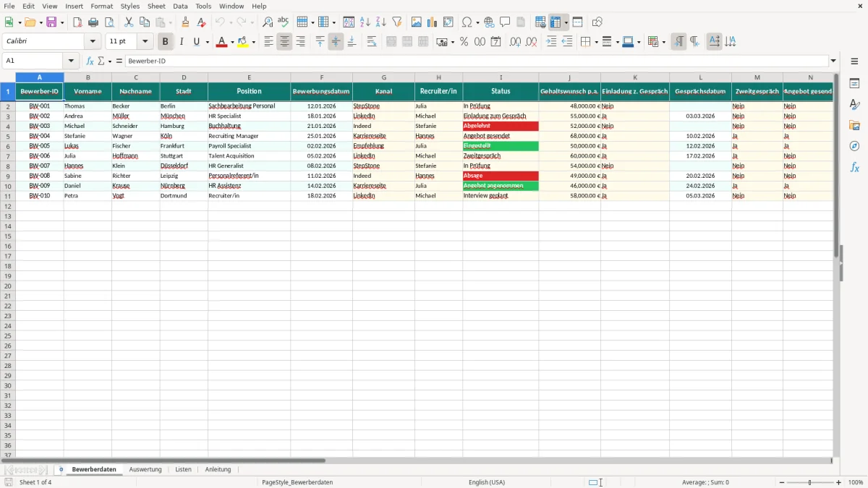Click the Export as PDF icon
The width and height of the screenshot is (868, 488).
[x=77, y=22]
